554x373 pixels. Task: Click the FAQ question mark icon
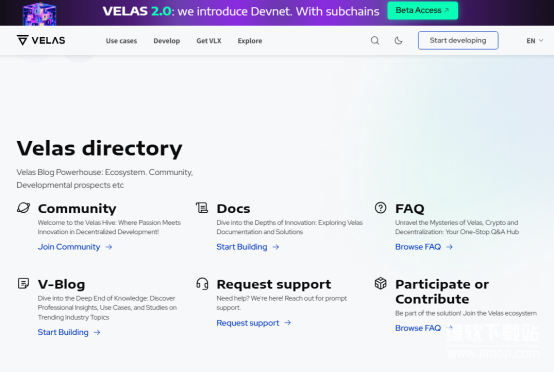point(381,208)
